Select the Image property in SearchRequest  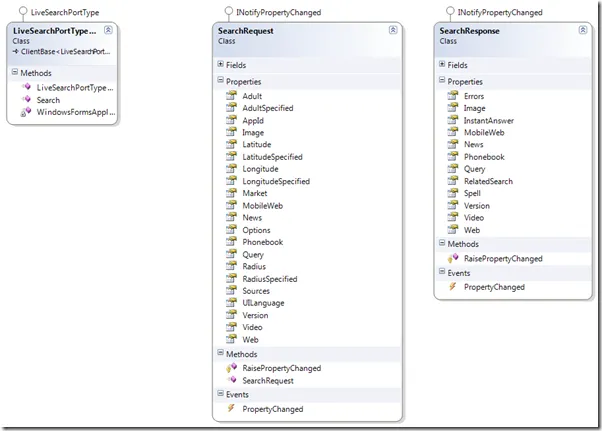pyautogui.click(x=253, y=133)
